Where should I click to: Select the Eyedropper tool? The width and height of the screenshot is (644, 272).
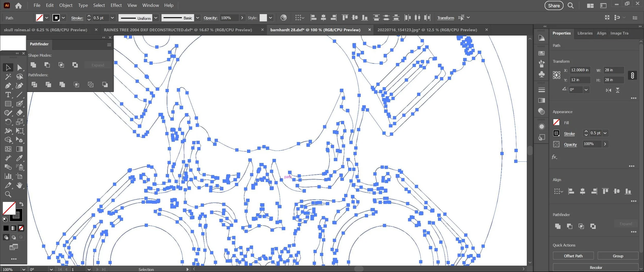pos(20,158)
